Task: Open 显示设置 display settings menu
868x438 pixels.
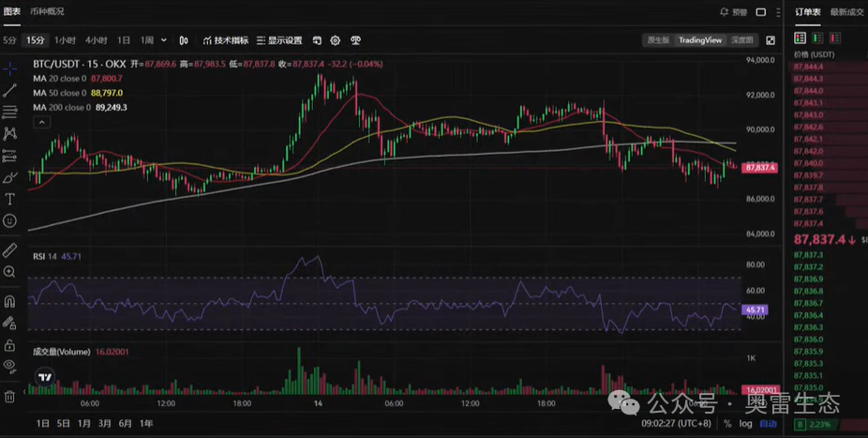Action: [279, 40]
